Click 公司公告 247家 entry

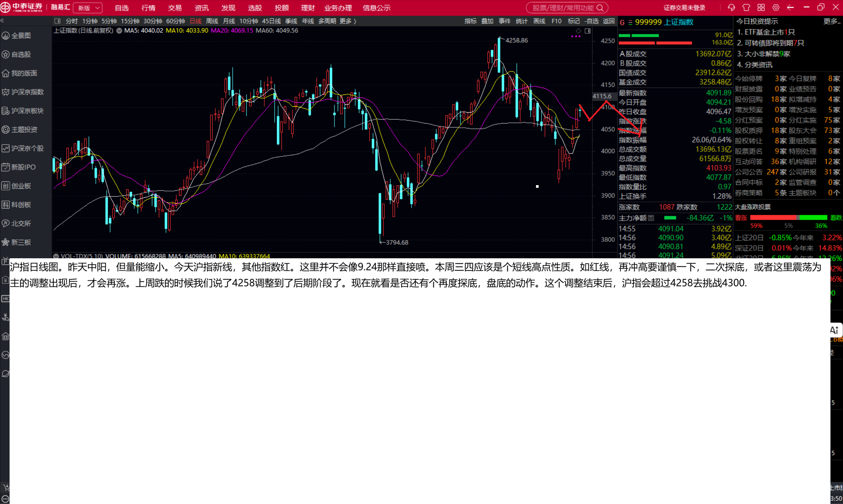pyautogui.click(x=761, y=172)
